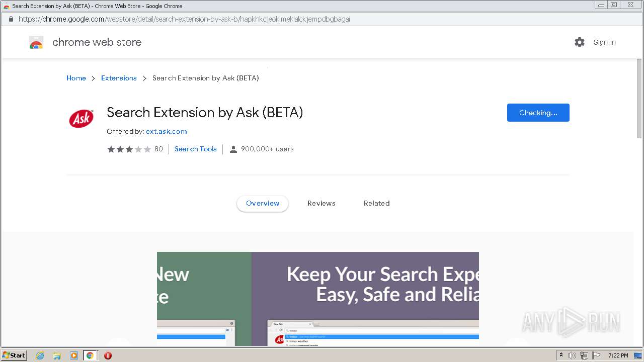Go to Home breadcrumb
Image resolution: width=644 pixels, height=362 pixels.
tap(76, 78)
